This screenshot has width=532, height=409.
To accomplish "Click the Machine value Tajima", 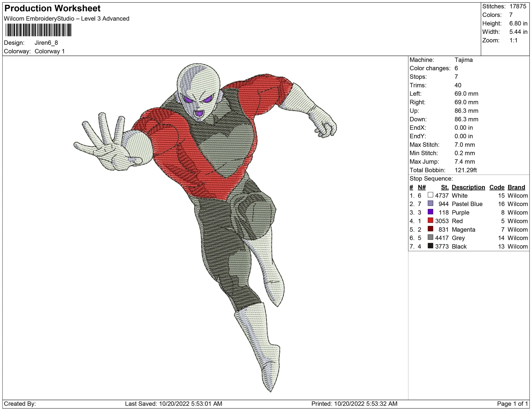I will pos(463,60).
